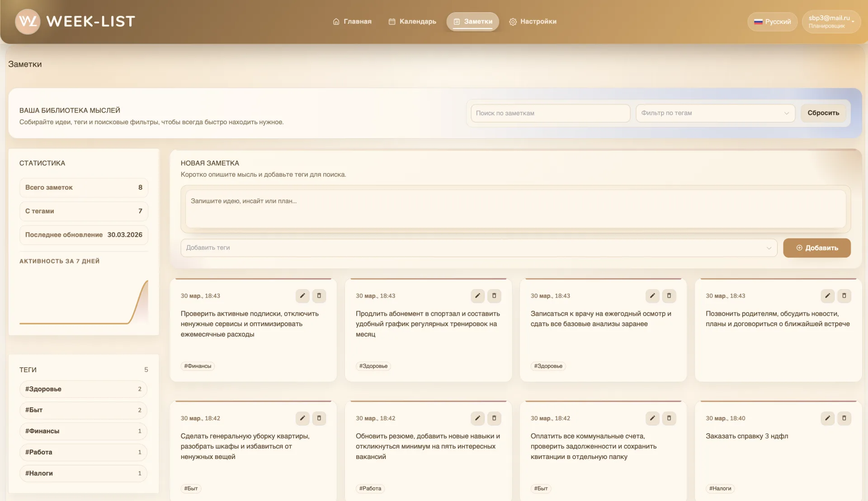Go to the Календарь tab

pos(412,22)
